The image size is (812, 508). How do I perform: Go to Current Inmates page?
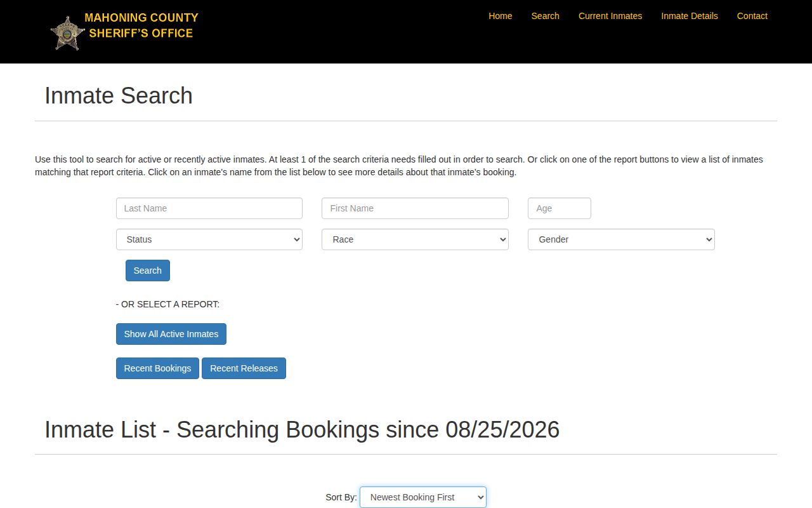coord(610,16)
